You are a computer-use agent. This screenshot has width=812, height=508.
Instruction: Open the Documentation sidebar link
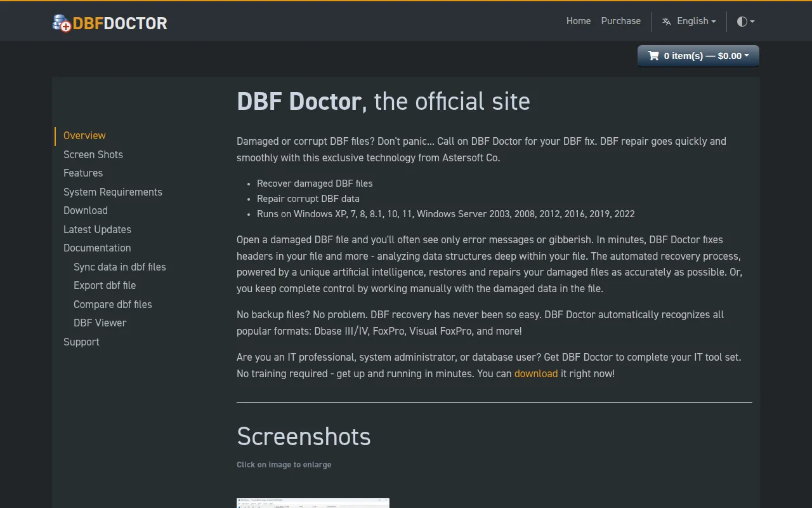97,248
